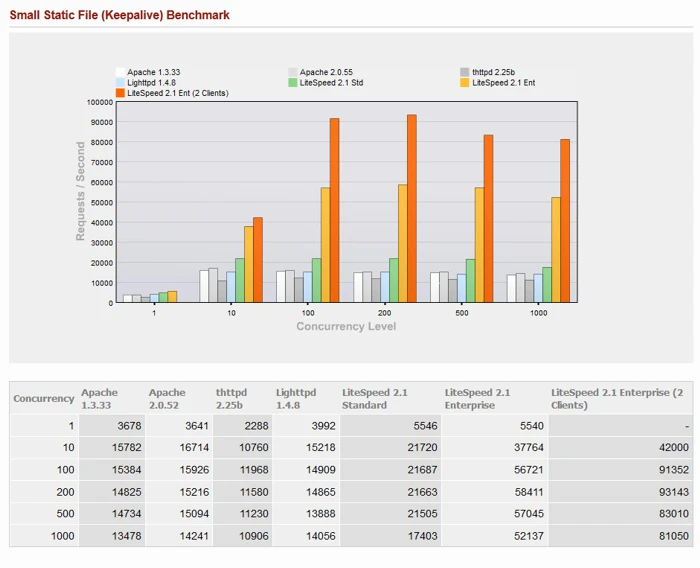Viewport: 700px width, 568px height.
Task: Select the 'Concurrency' table column header
Action: tap(44, 398)
